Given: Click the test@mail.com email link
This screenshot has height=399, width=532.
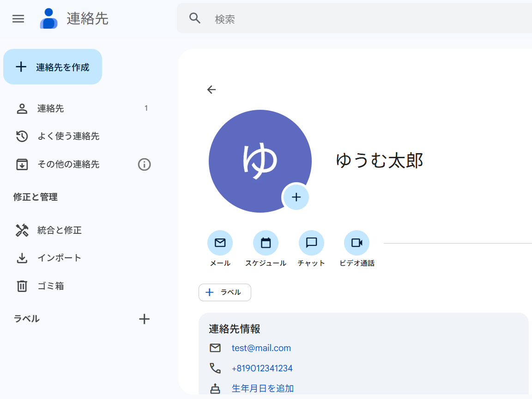Looking at the screenshot, I should coord(261,348).
